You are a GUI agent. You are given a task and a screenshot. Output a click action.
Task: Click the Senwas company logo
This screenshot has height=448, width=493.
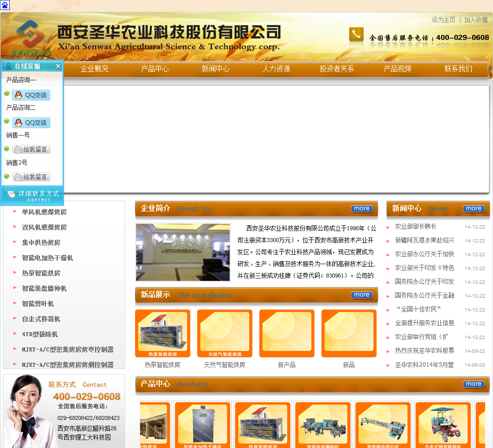pos(30,38)
